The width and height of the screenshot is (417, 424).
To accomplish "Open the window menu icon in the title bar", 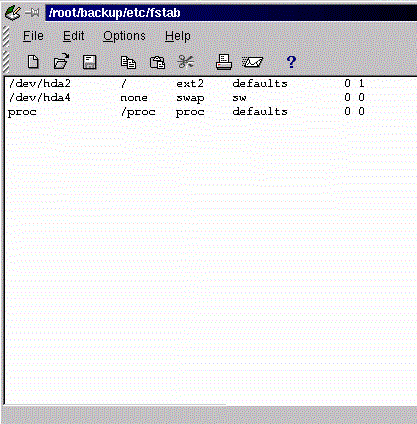I will click(x=13, y=13).
